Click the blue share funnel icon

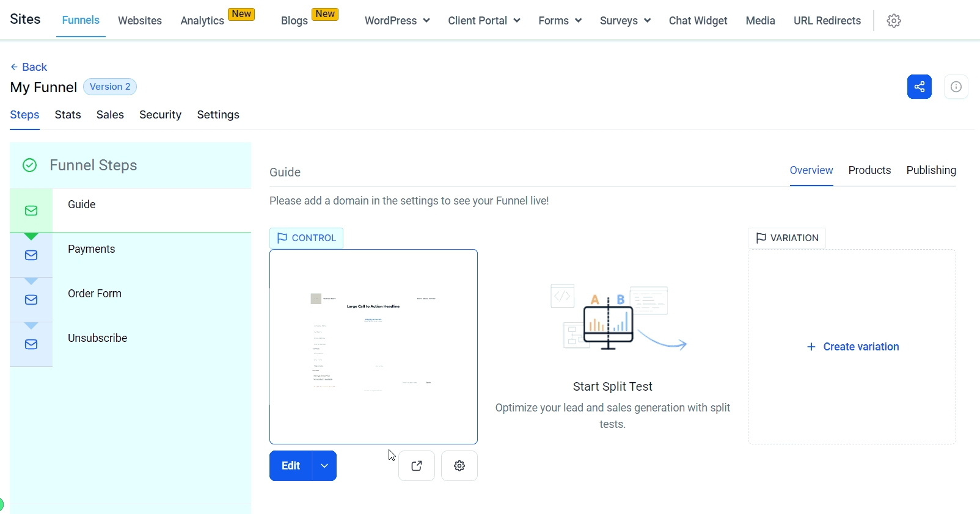tap(919, 87)
